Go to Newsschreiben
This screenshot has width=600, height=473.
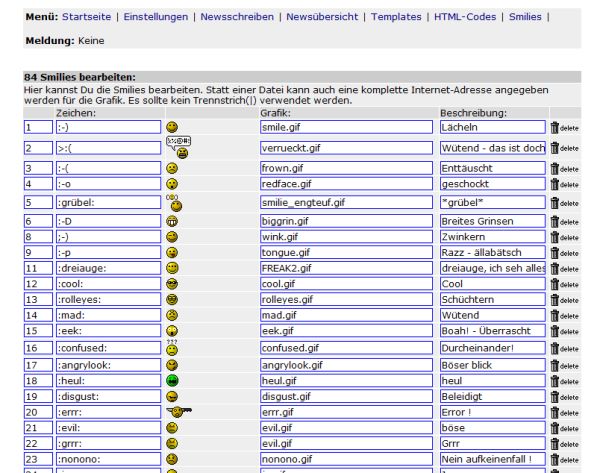(237, 17)
